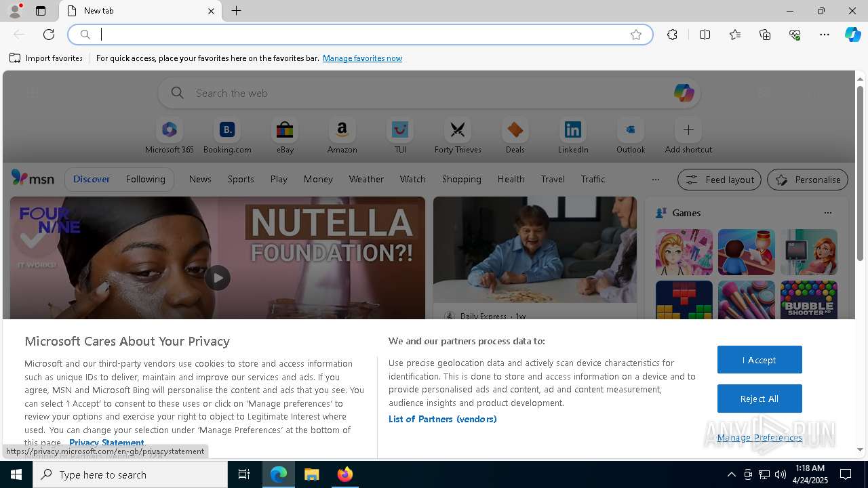Click I Accept for cookies
The width and height of the screenshot is (868, 488).
(x=759, y=360)
